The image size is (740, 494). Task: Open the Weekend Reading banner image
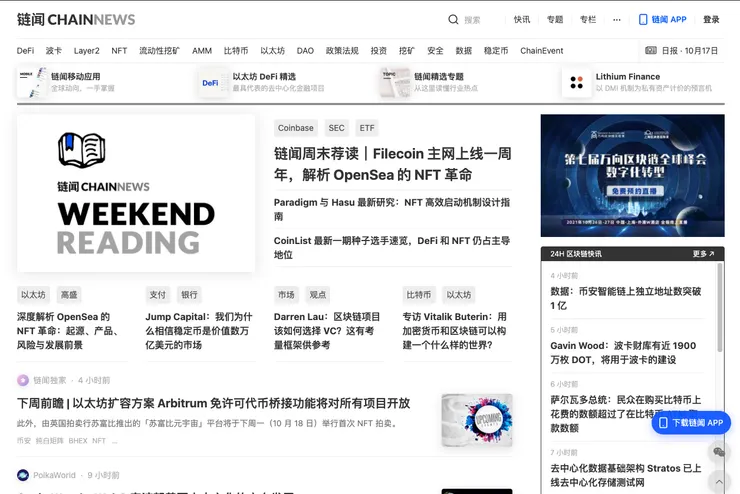(136, 193)
